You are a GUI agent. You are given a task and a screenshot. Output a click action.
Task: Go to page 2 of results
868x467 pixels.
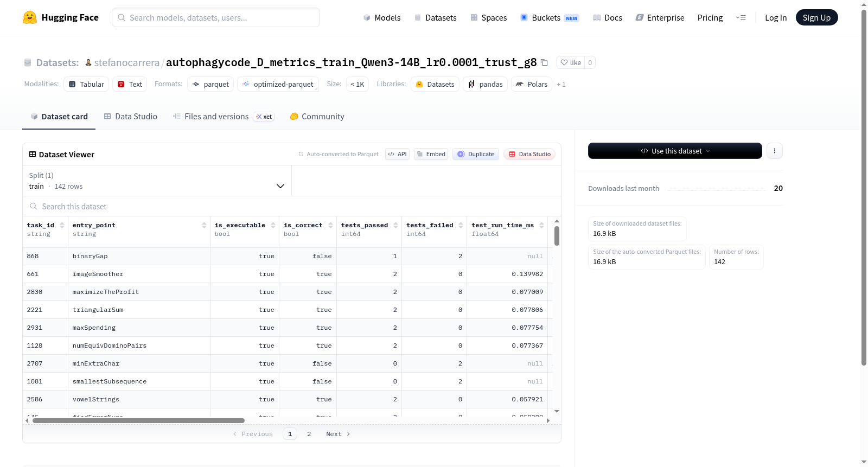click(x=309, y=434)
